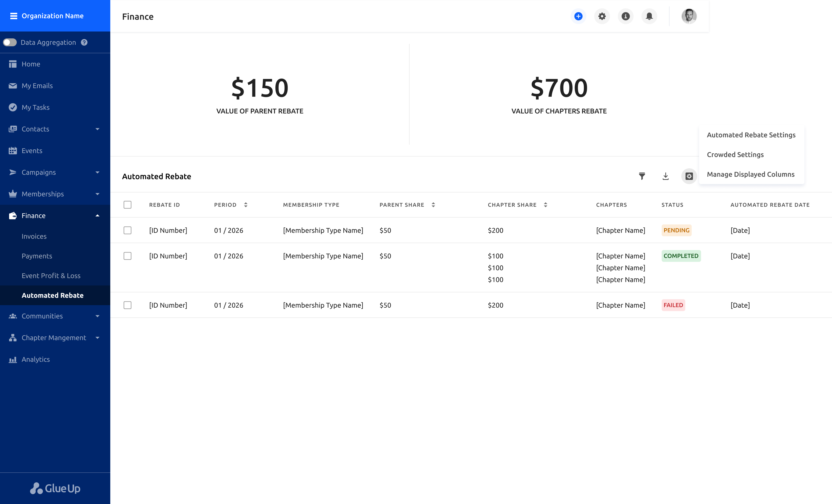Click the COMPLETED status badge
Image resolution: width=832 pixels, height=504 pixels.
(x=681, y=256)
